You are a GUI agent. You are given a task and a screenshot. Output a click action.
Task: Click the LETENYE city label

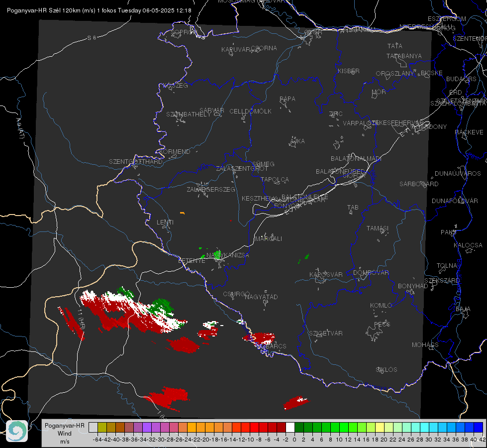point(192,261)
